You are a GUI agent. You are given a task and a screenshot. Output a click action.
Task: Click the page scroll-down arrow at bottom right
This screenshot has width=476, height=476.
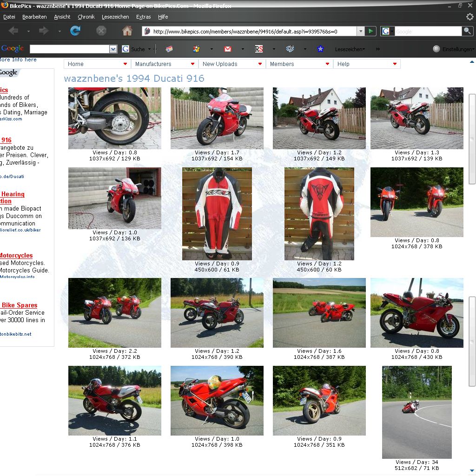[x=472, y=471]
